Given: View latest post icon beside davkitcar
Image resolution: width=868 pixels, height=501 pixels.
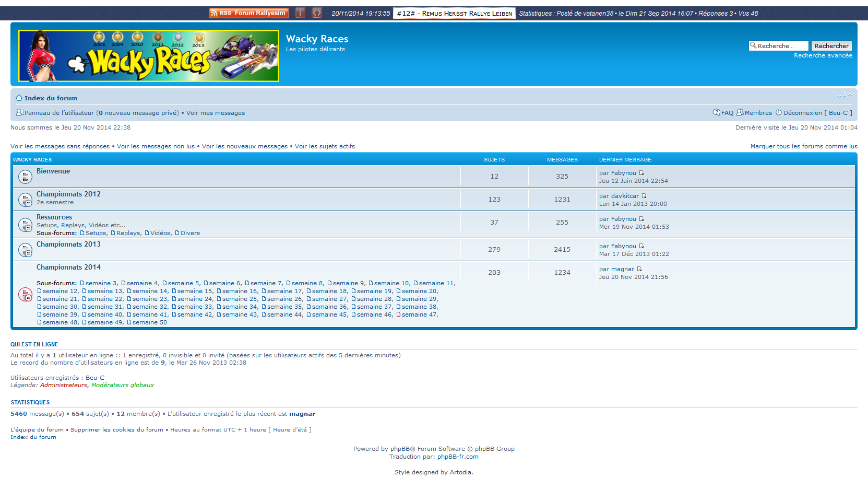Looking at the screenshot, I should [644, 196].
